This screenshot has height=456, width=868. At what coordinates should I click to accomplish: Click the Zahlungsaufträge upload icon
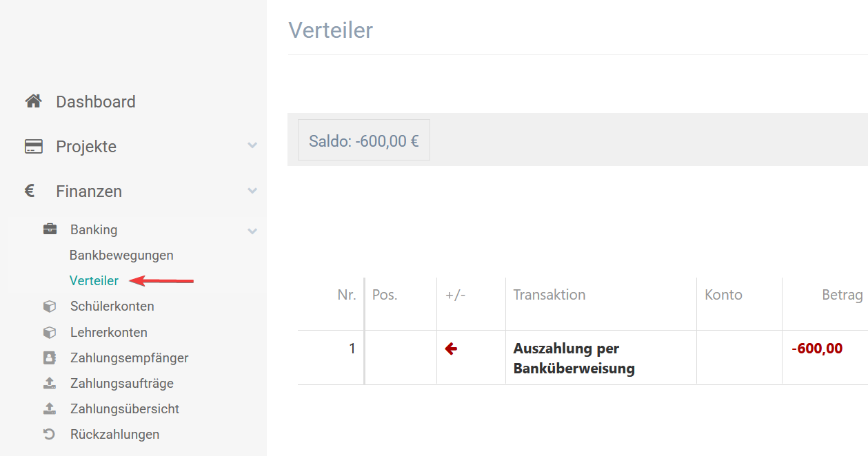[x=50, y=383]
